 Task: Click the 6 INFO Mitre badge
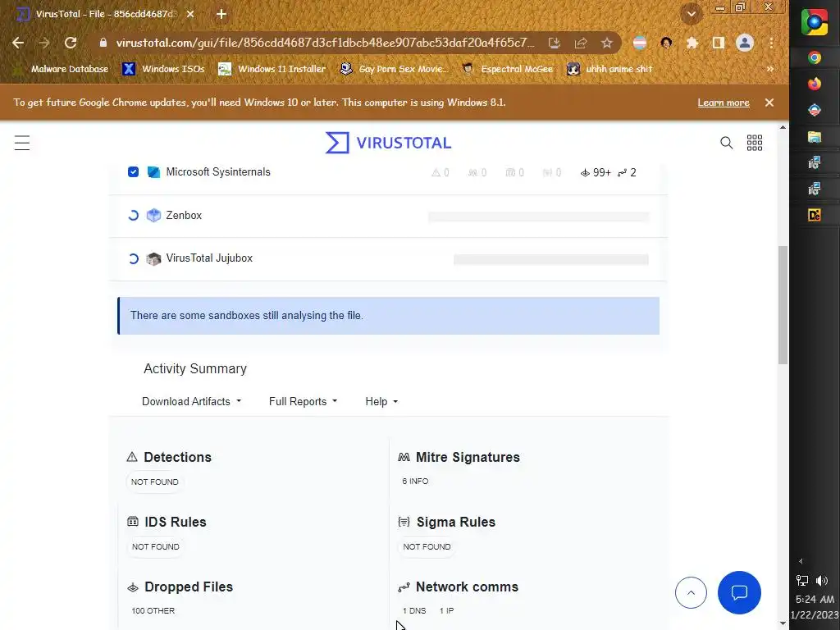coord(415,481)
